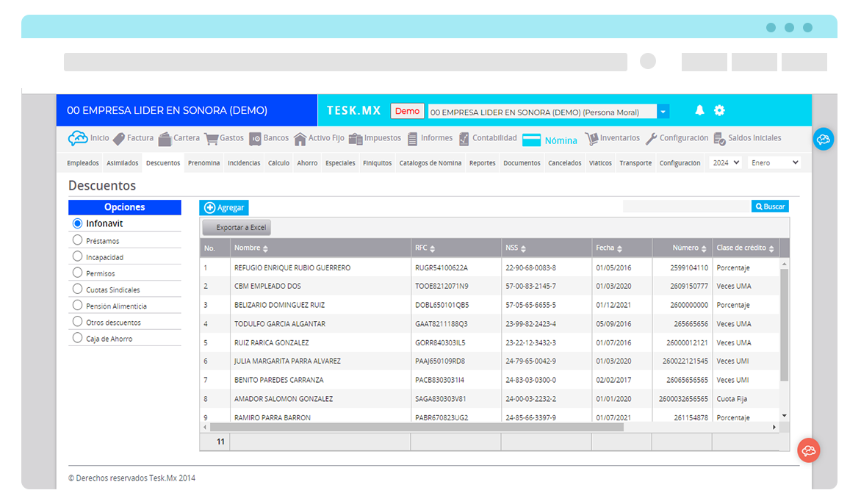Screen dimensions: 861x504
Task: Open settings via the gear icon
Action: 719,110
